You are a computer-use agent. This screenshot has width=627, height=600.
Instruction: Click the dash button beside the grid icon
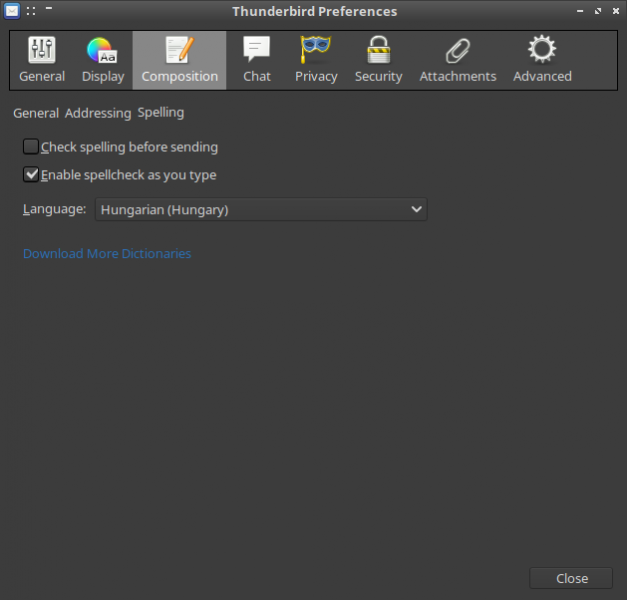coord(49,8)
